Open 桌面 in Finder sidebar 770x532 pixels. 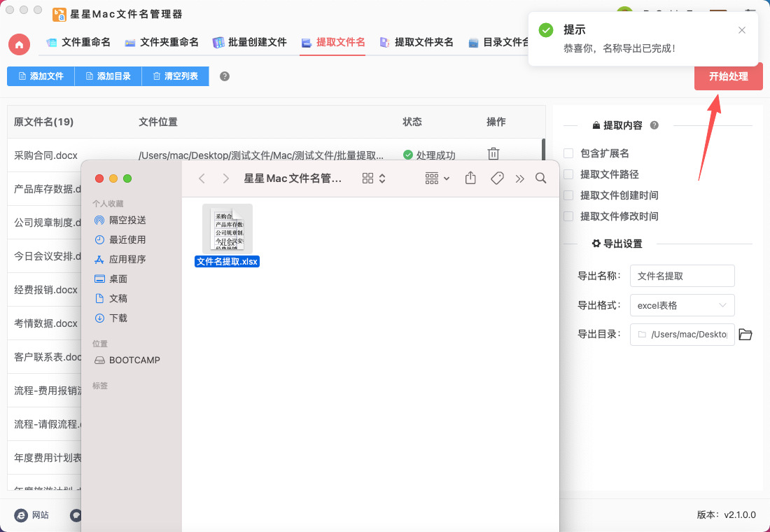111,279
